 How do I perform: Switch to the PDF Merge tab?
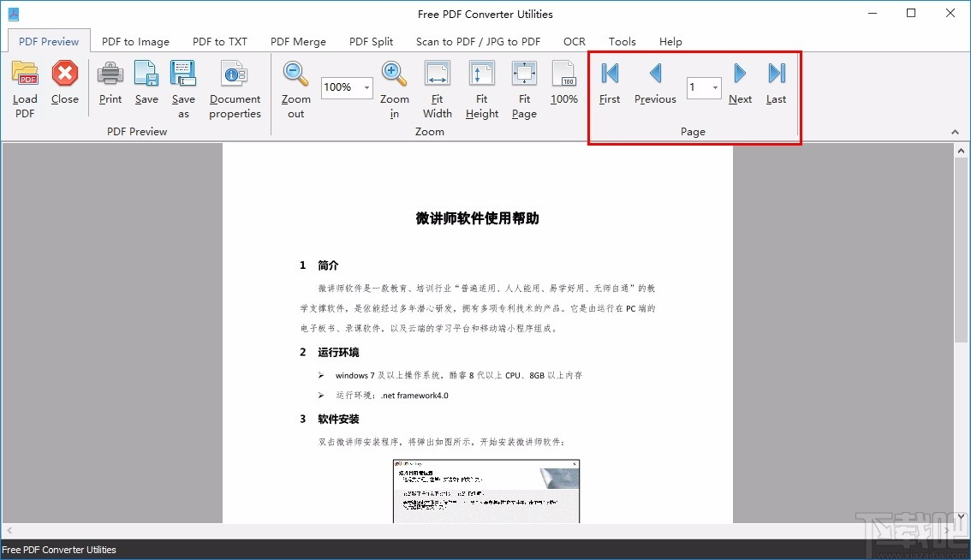[x=298, y=41]
